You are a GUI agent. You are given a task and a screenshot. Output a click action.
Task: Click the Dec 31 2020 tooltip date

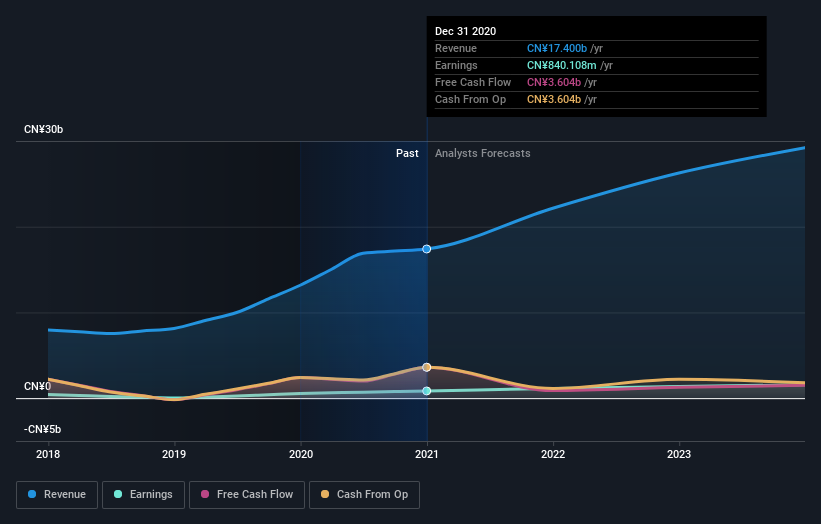[465, 31]
